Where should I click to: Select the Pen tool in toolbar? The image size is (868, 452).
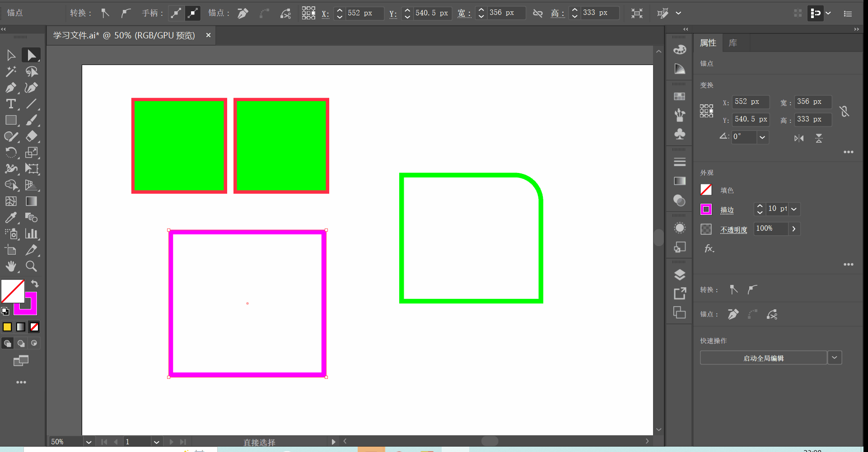(x=11, y=88)
